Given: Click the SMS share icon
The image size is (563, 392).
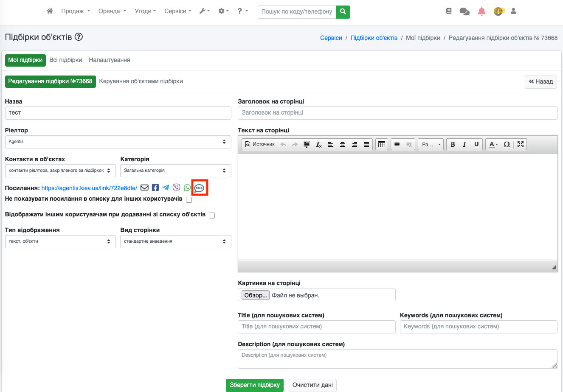Looking at the screenshot, I should point(199,188).
